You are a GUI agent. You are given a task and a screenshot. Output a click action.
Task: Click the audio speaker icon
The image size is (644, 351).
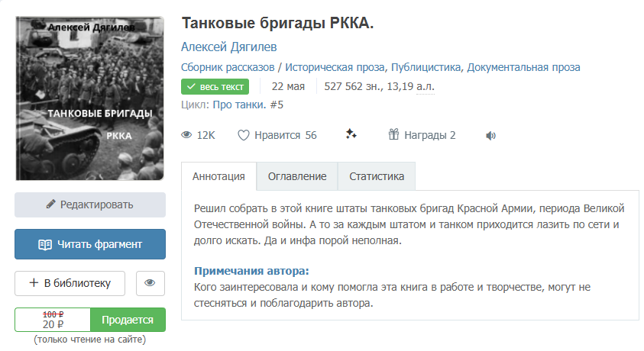tap(490, 136)
